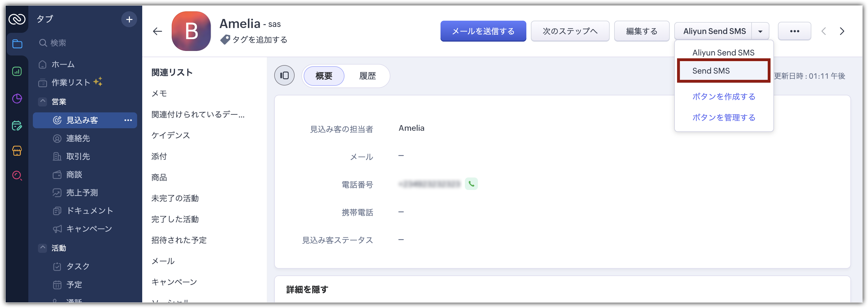The width and height of the screenshot is (868, 308).
Task: Click the tag icon to add tag
Action: coord(225,40)
